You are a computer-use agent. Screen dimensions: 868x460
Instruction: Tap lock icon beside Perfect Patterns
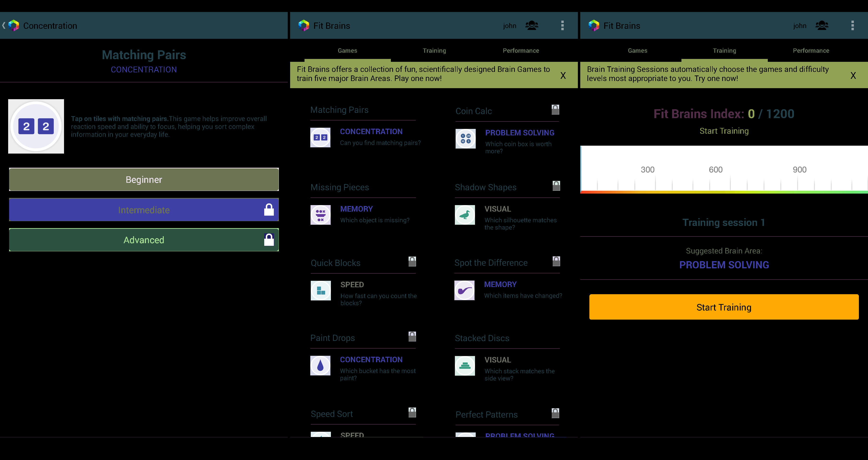pos(555,413)
